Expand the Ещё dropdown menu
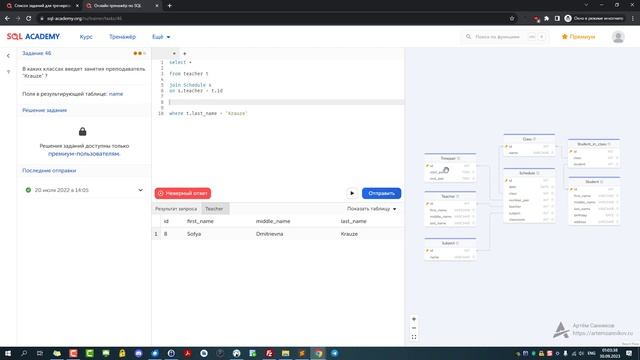Image resolution: width=640 pixels, height=360 pixels. (x=161, y=37)
